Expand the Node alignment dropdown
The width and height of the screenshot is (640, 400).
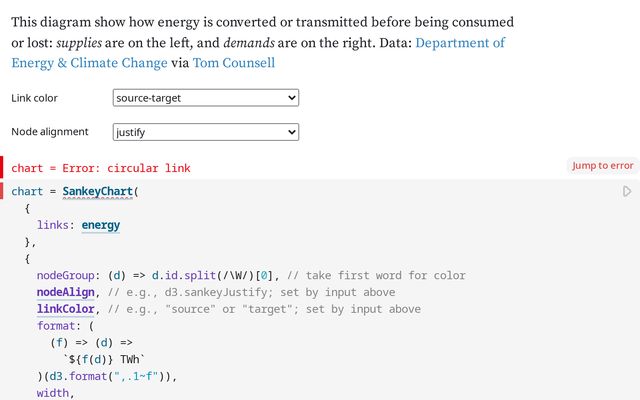tap(206, 131)
